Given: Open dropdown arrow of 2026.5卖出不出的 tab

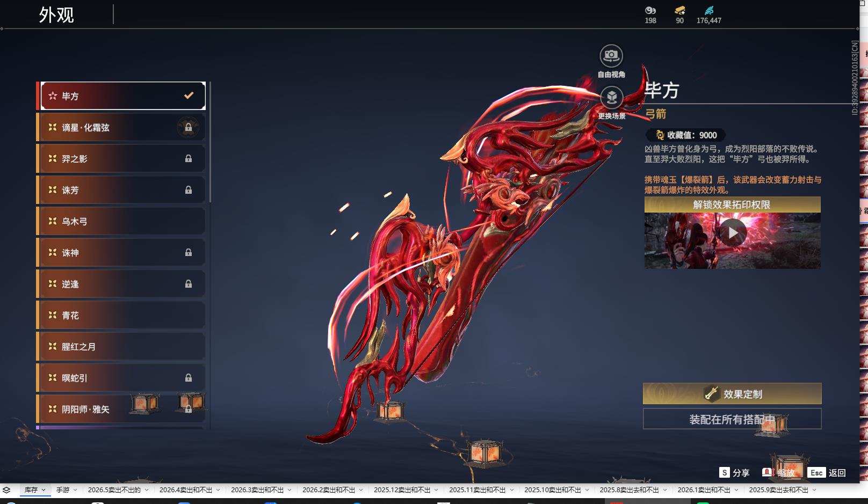Looking at the screenshot, I should 146,490.
